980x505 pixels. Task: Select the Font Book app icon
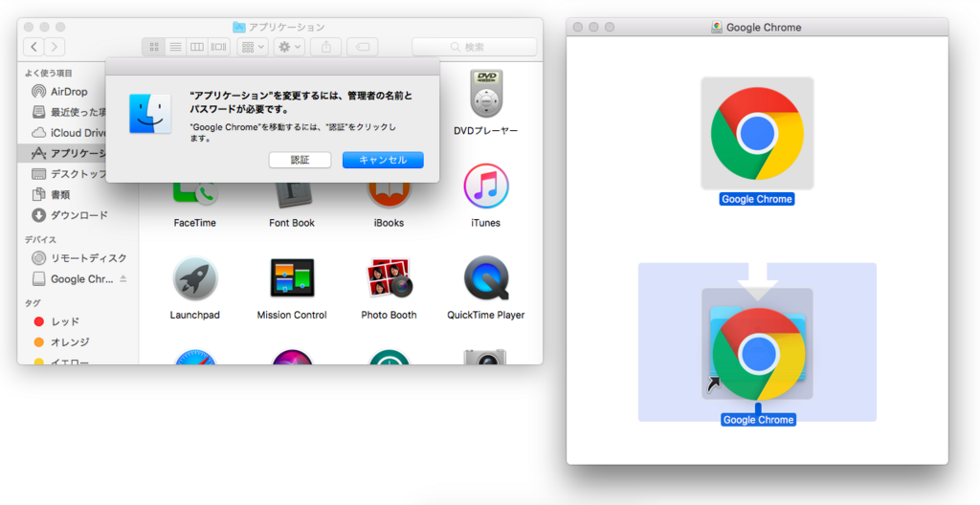[x=292, y=195]
